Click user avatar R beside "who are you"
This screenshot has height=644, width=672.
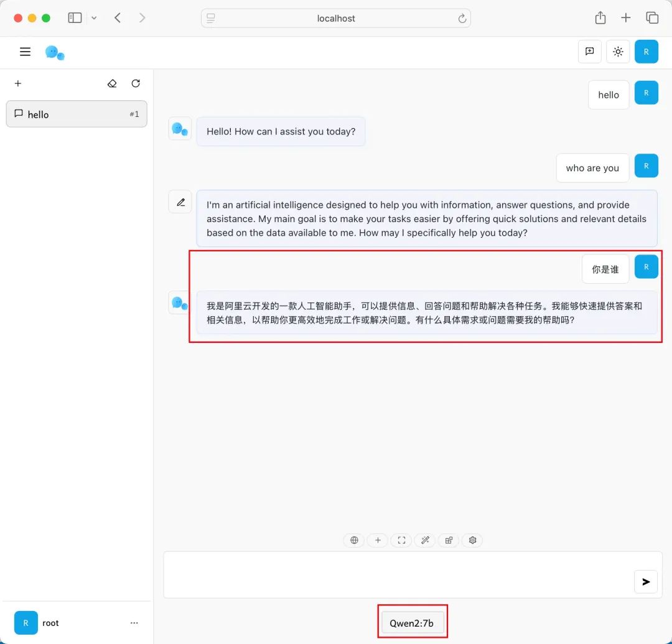coord(646,166)
